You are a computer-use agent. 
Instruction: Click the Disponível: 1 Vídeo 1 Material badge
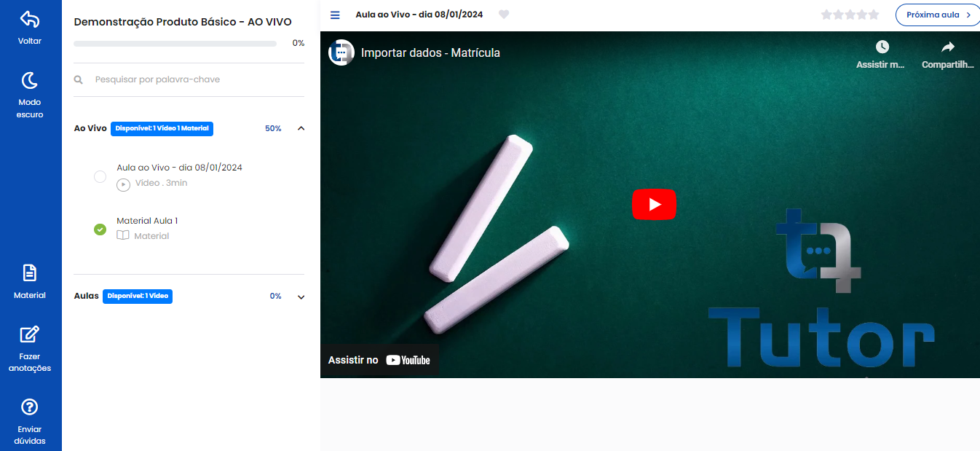[162, 128]
